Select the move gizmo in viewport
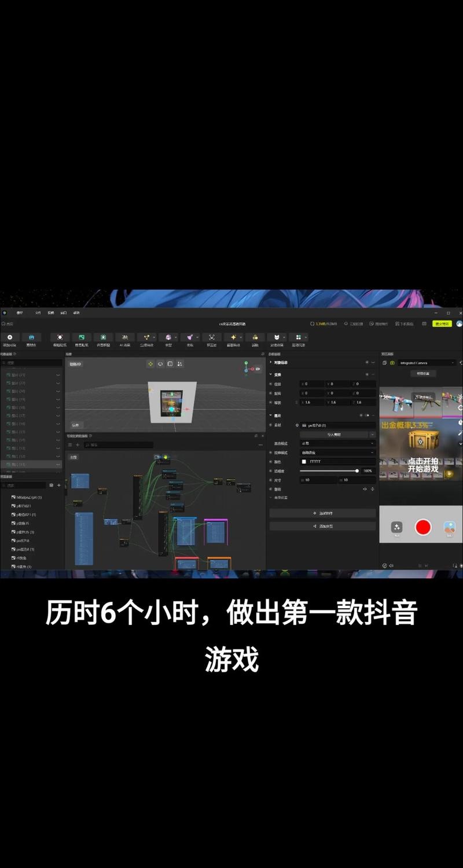The height and width of the screenshot is (868, 463). coord(150,364)
